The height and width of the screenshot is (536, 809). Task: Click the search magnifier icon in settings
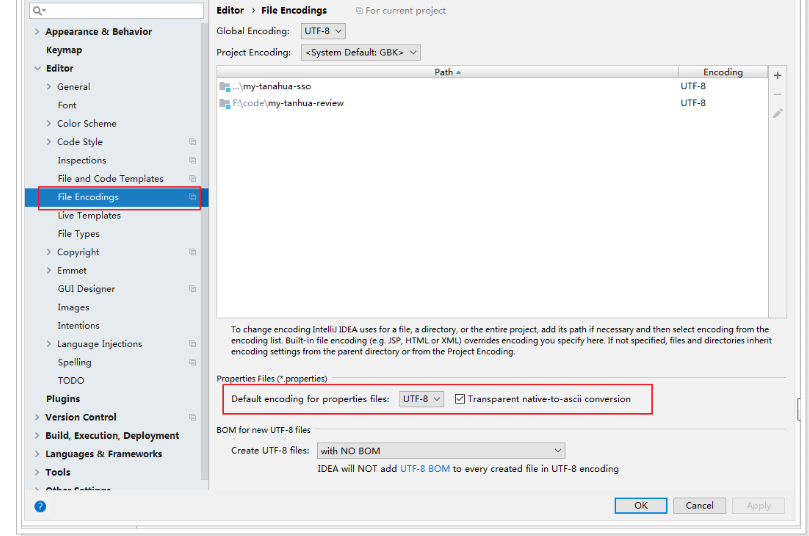click(39, 10)
